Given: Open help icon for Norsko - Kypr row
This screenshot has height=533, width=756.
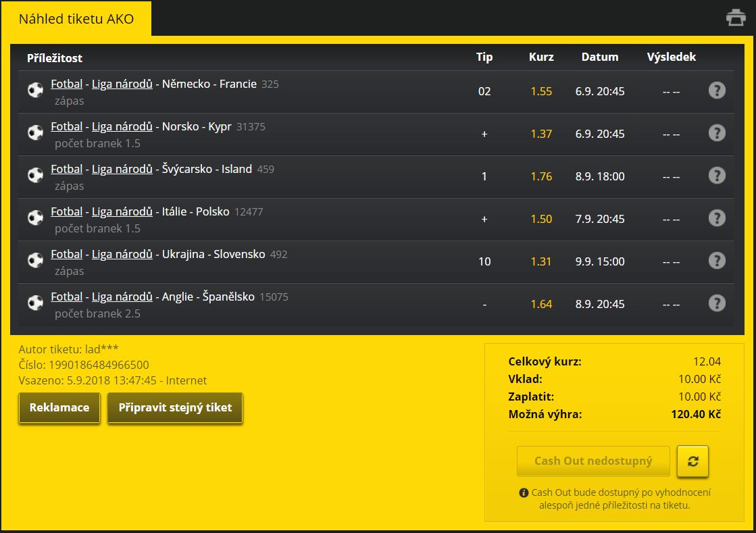Looking at the screenshot, I should pos(717,132).
